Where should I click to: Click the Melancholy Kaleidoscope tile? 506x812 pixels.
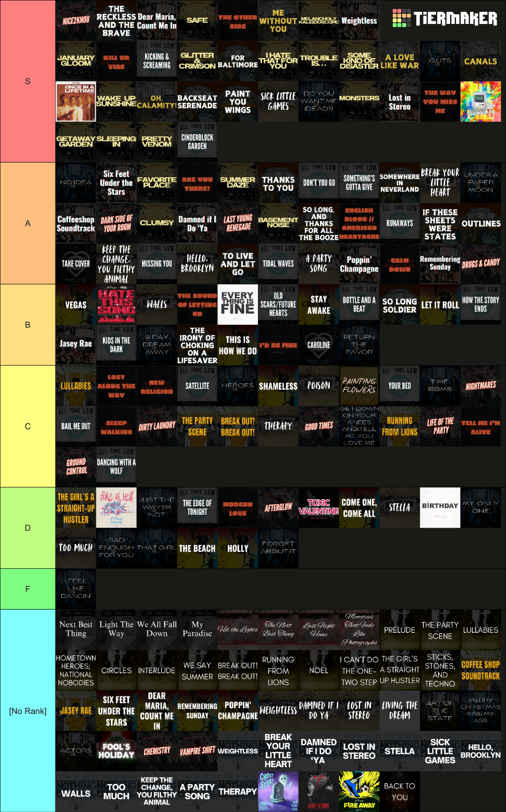click(x=319, y=20)
